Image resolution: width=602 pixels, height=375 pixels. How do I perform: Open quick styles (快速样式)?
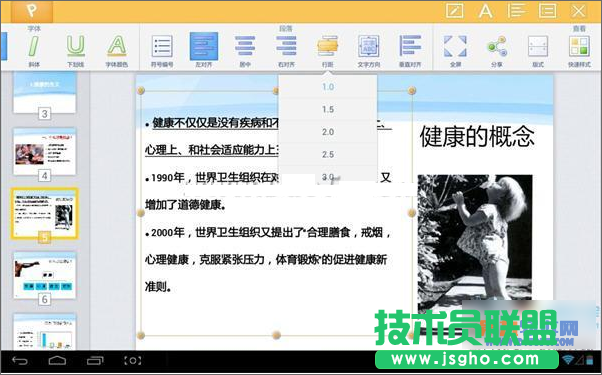[x=579, y=50]
